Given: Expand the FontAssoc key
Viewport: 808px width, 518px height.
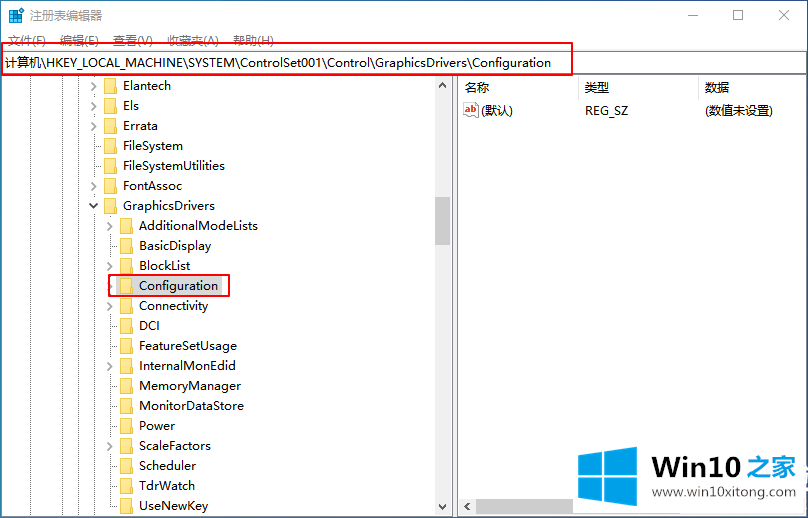Looking at the screenshot, I should (x=94, y=186).
